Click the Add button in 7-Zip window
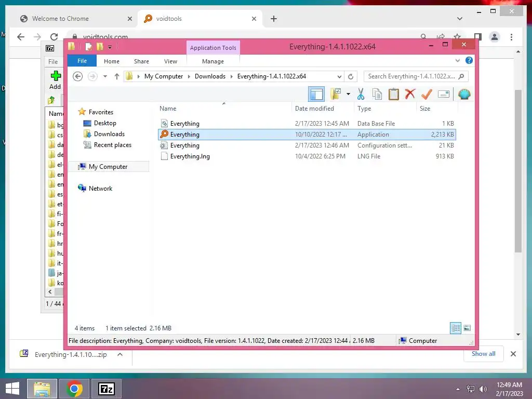The height and width of the screenshot is (399, 532). pyautogui.click(x=55, y=80)
